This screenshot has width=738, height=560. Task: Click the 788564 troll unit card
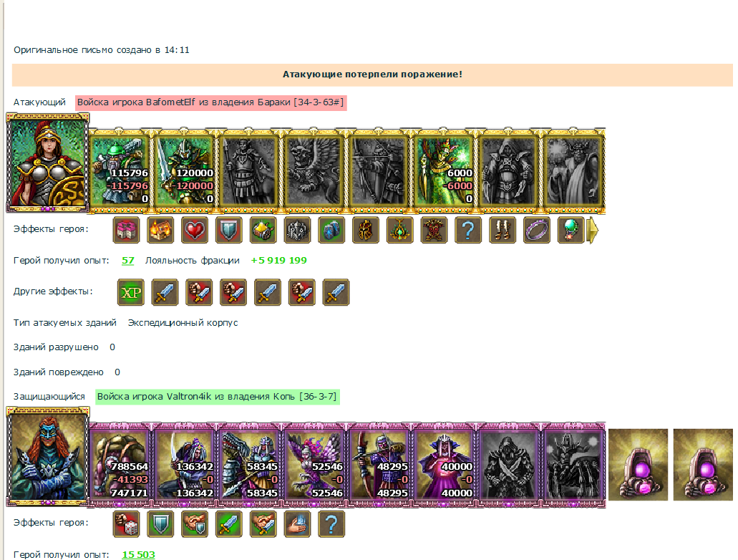pyautogui.click(x=122, y=465)
